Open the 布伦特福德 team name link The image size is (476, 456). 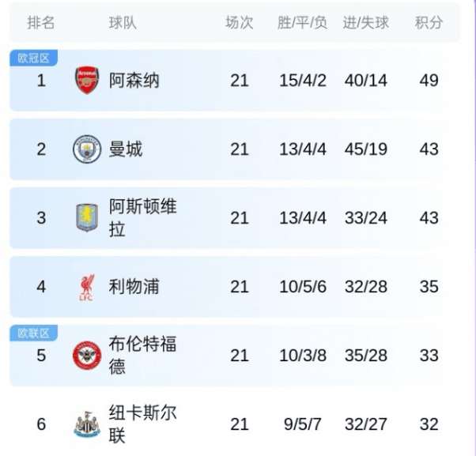(142, 356)
